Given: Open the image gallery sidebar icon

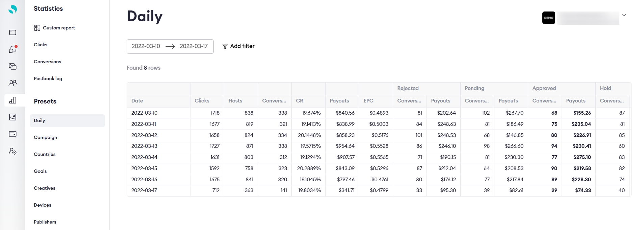Looking at the screenshot, I should [x=12, y=117].
